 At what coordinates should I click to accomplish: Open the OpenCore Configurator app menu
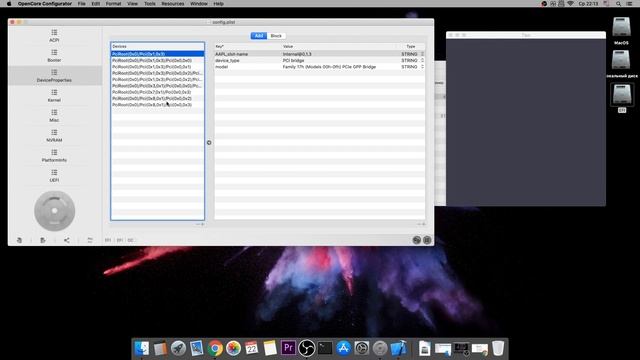click(44, 4)
